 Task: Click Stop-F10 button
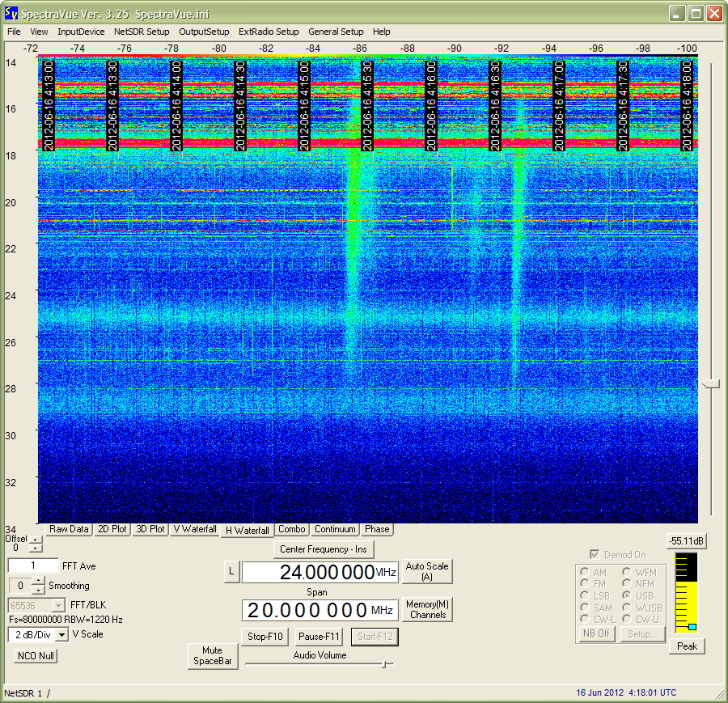pyautogui.click(x=265, y=637)
